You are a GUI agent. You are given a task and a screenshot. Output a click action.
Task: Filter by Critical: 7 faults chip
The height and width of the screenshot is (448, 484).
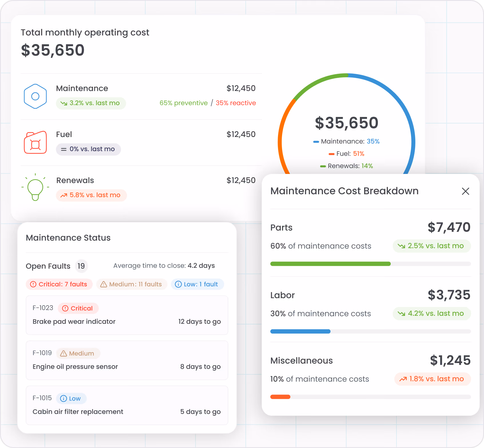(59, 284)
